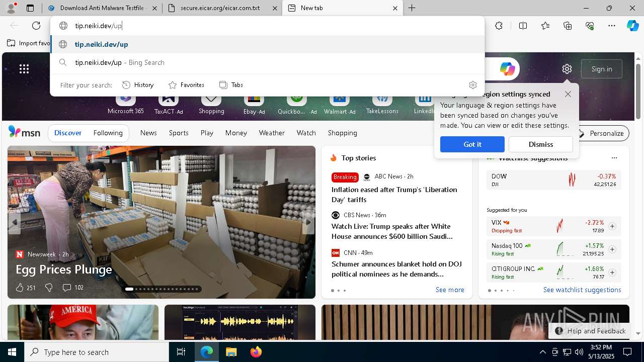Open the Weather category

(x=272, y=133)
